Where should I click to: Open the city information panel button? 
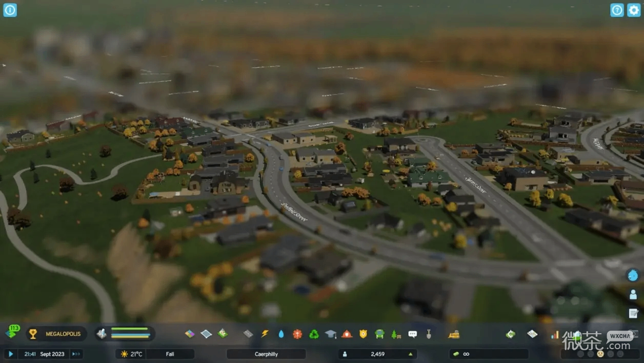[x=10, y=10]
